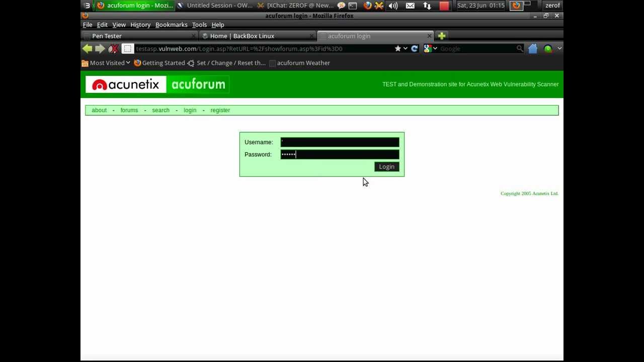Close the Pen Tester tab

tap(194, 36)
